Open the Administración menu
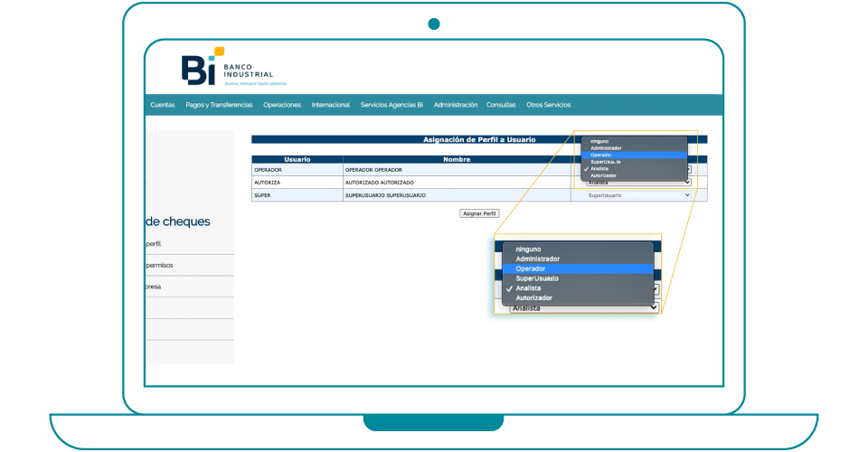This screenshot has height=452, width=868. click(x=456, y=105)
